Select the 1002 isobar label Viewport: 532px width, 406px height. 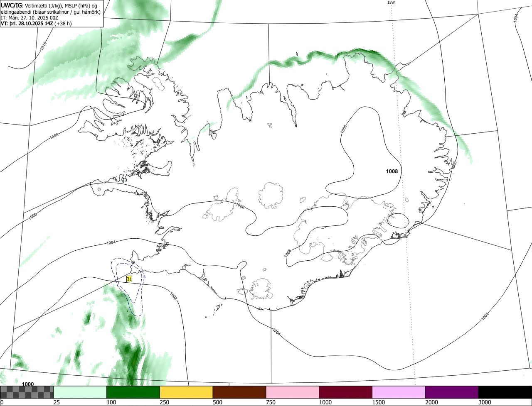click(x=174, y=296)
